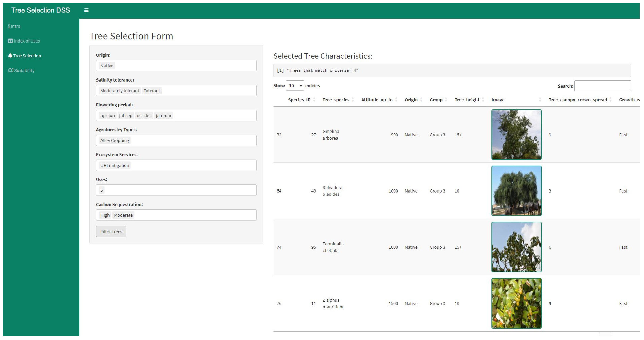The width and height of the screenshot is (644, 340).
Task: Toggle the hamburger sidebar menu icon
Action: tap(86, 10)
